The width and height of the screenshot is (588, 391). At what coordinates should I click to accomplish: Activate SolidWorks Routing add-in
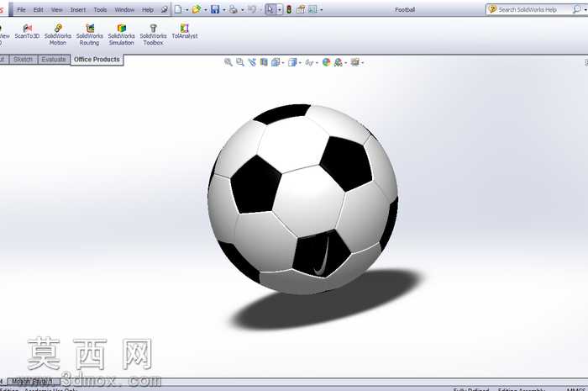pyautogui.click(x=90, y=35)
